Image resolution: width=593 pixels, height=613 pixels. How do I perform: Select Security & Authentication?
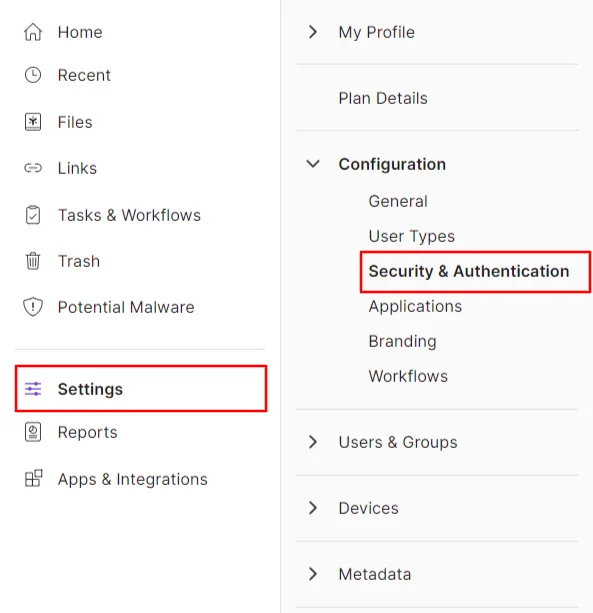click(x=469, y=271)
